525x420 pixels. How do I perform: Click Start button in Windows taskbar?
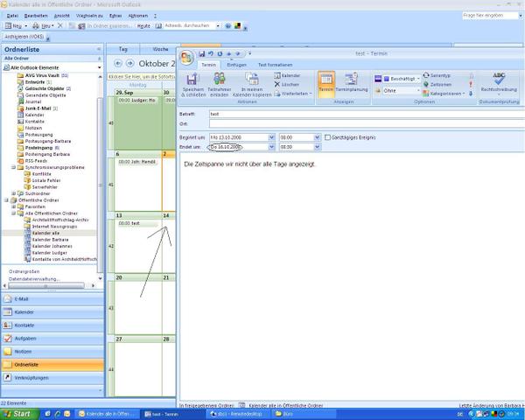19,414
